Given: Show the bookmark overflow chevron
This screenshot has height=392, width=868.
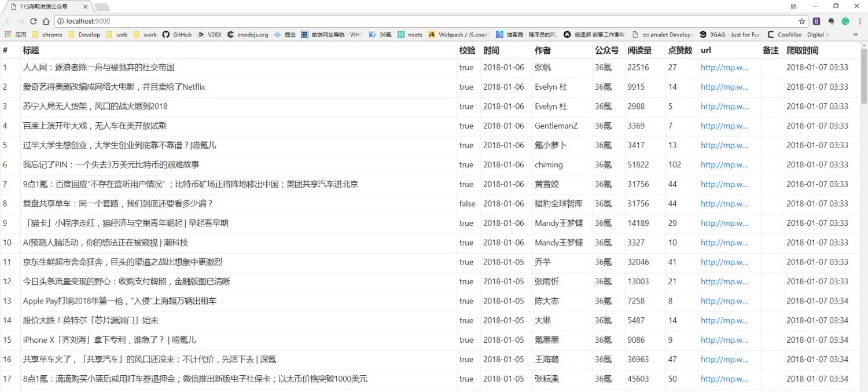Looking at the screenshot, I should tap(856, 35).
